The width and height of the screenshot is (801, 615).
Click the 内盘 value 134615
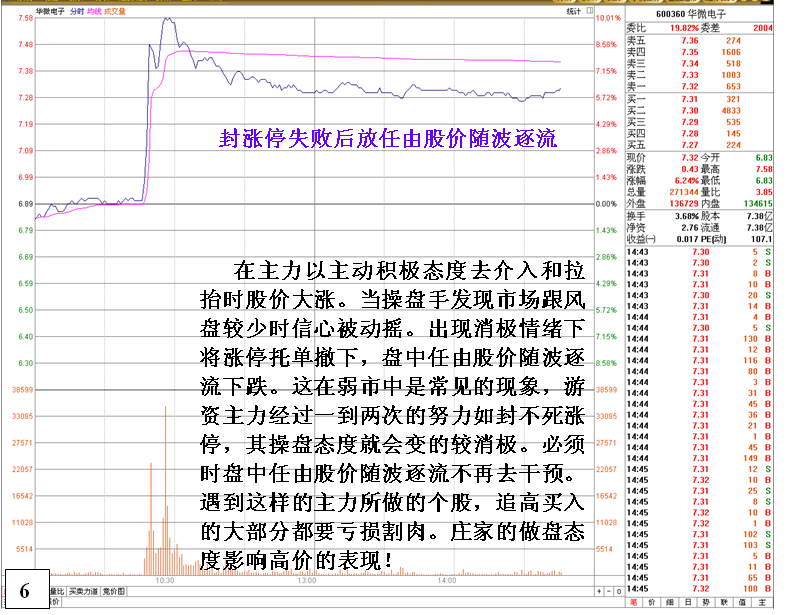[758, 203]
